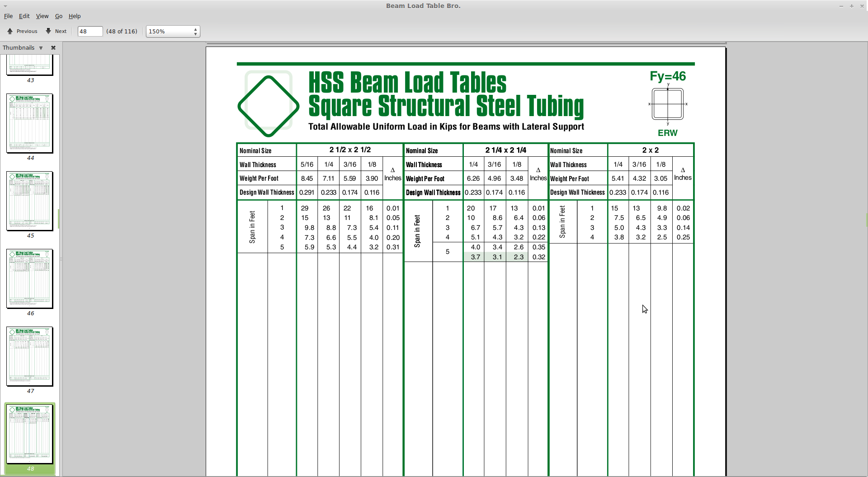
Task: Open the Go menu
Action: 59,16
